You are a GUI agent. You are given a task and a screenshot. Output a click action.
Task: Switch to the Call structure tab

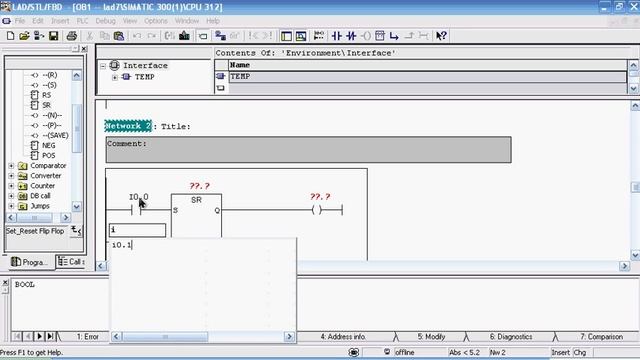[71, 262]
